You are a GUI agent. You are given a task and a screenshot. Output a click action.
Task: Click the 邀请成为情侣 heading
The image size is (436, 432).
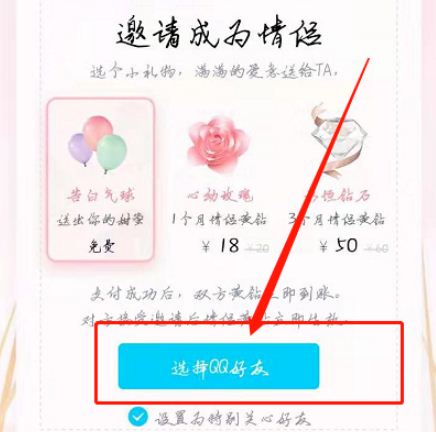click(219, 34)
